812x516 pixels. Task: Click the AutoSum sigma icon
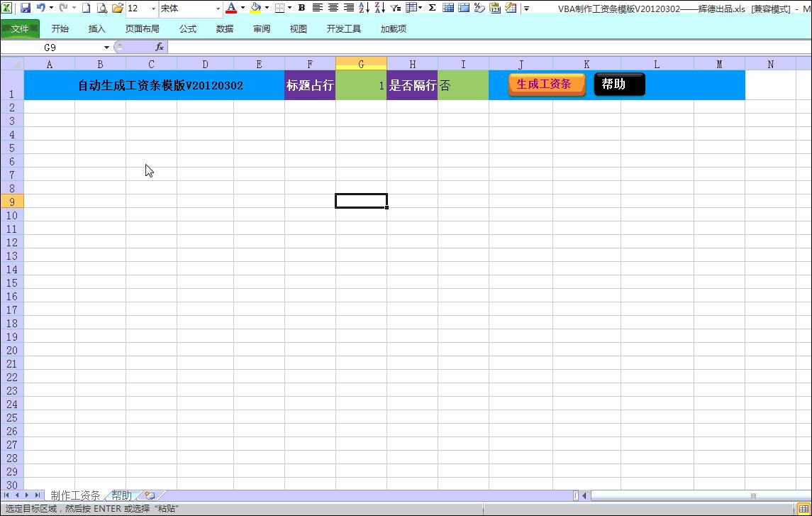[x=432, y=8]
